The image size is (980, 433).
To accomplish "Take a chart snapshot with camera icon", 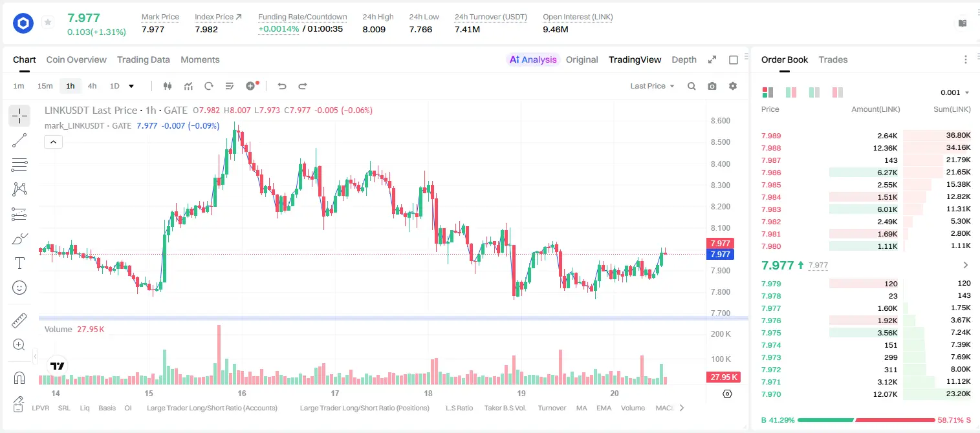I will tap(712, 86).
